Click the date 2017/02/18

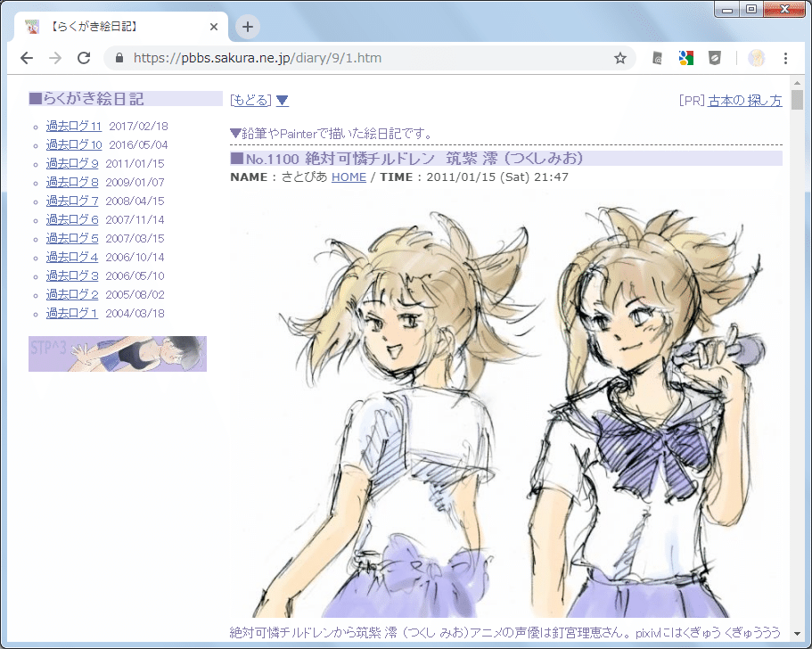click(x=138, y=126)
